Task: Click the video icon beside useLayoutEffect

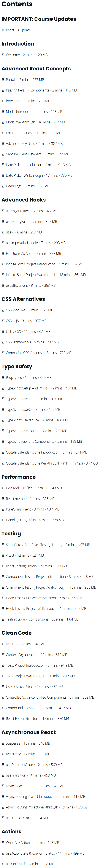Action: (3, 211)
